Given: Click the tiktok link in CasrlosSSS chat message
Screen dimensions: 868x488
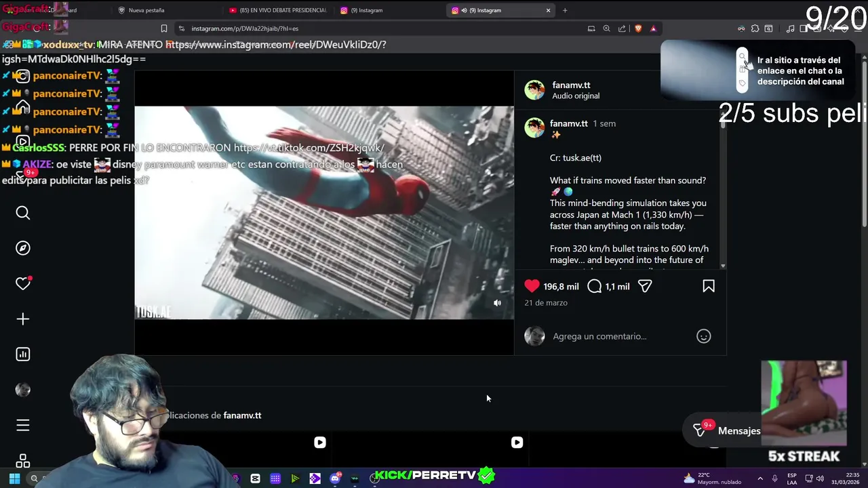Looking at the screenshot, I should 309,148.
